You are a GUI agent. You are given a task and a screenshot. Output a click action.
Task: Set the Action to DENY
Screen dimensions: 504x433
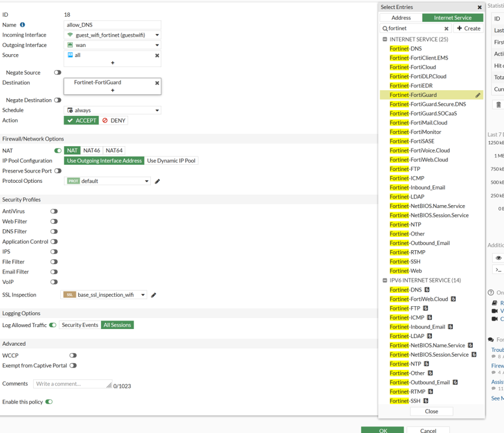pos(114,120)
